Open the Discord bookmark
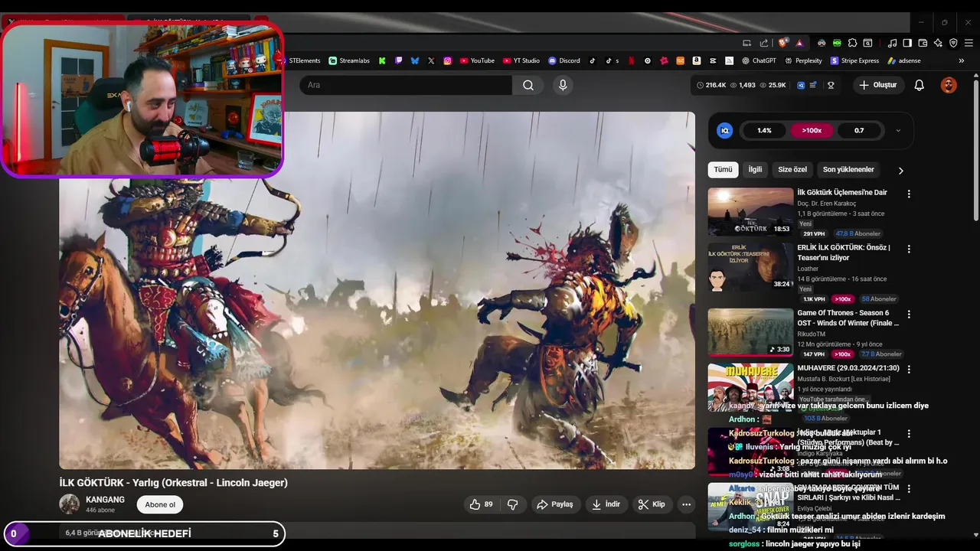 tap(564, 60)
